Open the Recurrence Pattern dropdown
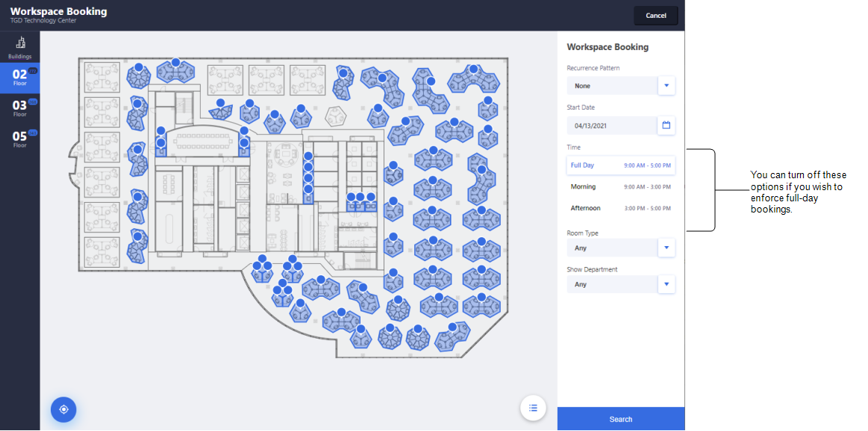The image size is (868, 431). pyautogui.click(x=666, y=85)
